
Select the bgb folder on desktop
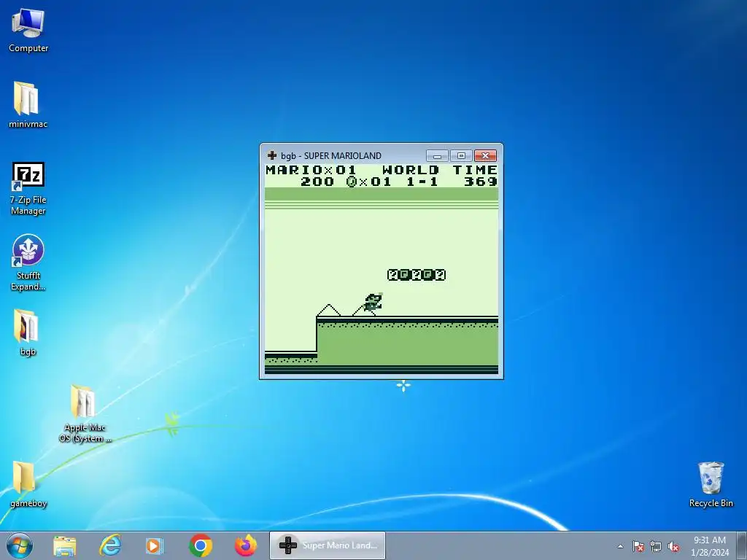[28, 332]
